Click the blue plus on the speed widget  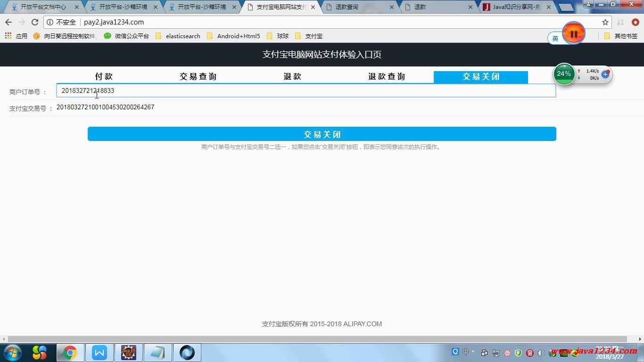tap(605, 74)
